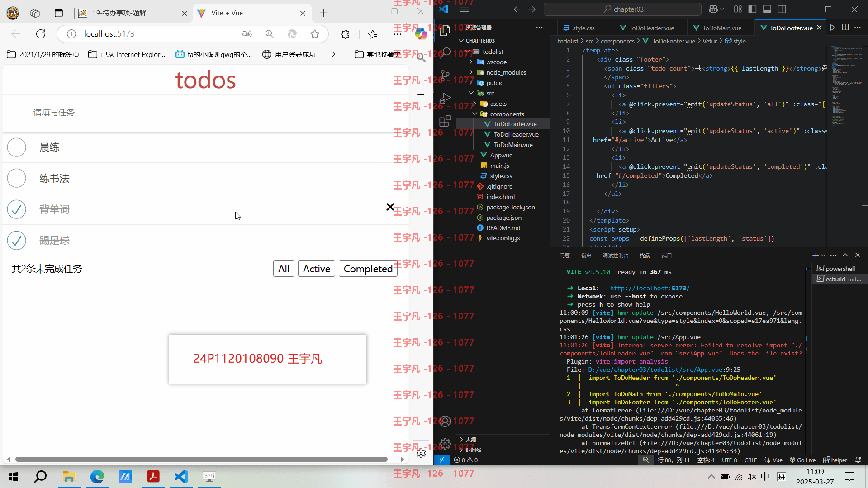Filter todos with Active button
868x488 pixels.
(x=317, y=269)
